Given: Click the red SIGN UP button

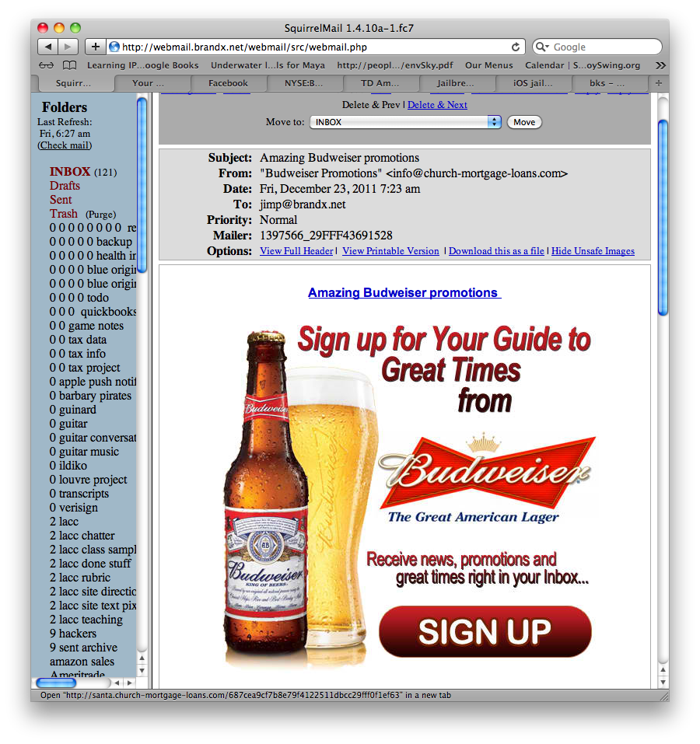Looking at the screenshot, I should [485, 631].
